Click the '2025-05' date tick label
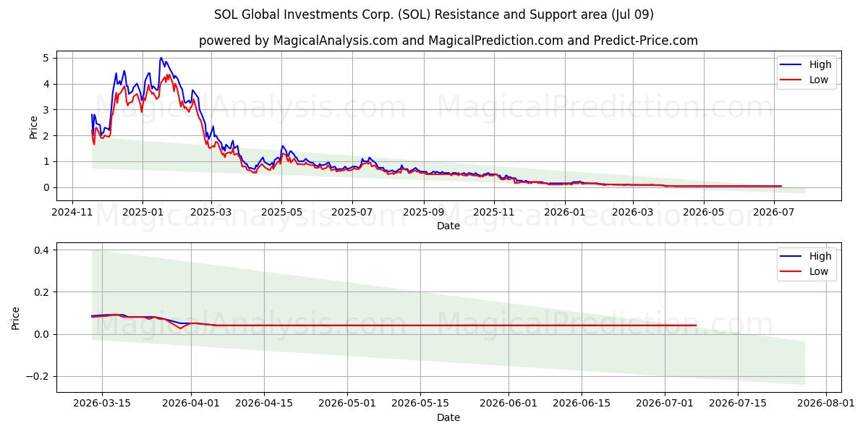Viewport: 868px width, 434px height. click(x=282, y=213)
